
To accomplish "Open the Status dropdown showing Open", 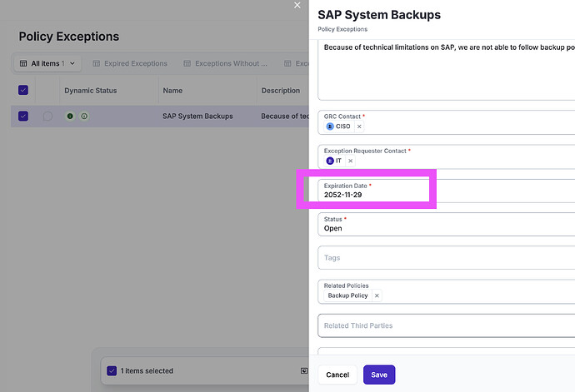I will (x=446, y=224).
